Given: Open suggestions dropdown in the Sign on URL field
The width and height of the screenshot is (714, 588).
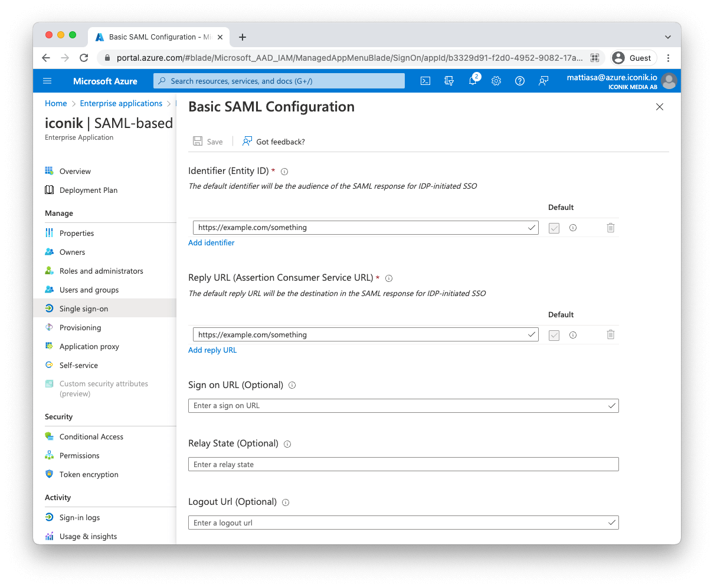Looking at the screenshot, I should pyautogui.click(x=611, y=405).
